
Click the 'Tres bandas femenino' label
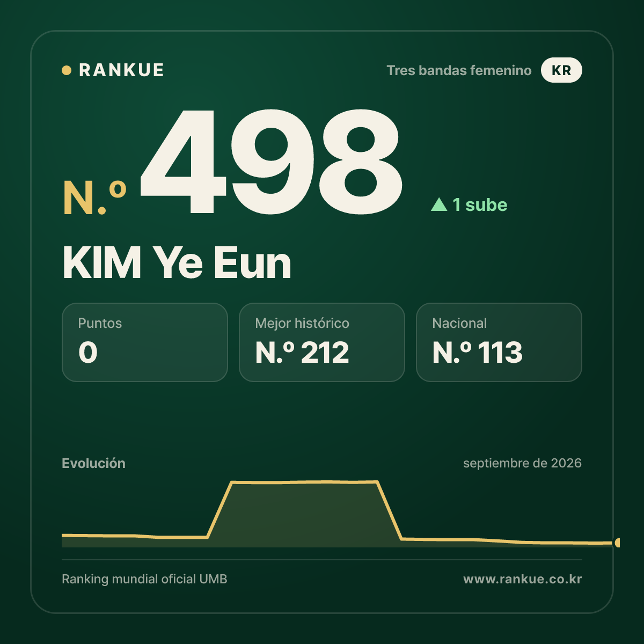point(459,70)
